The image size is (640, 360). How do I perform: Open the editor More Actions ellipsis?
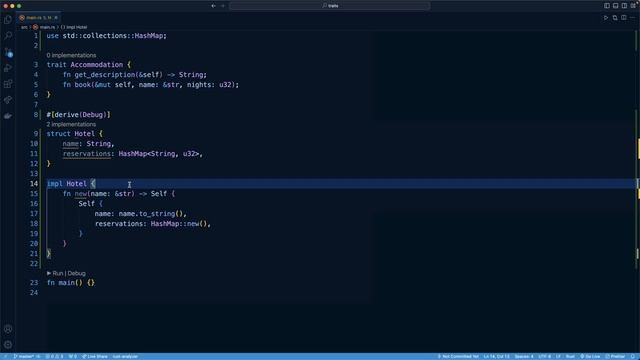(633, 18)
